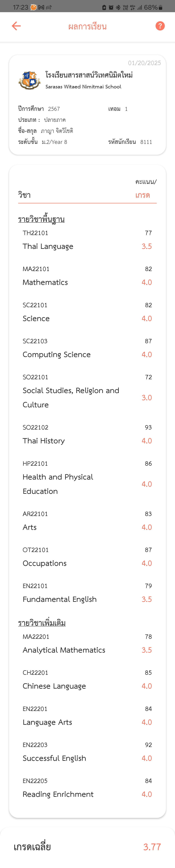The width and height of the screenshot is (175, 868).
Task: Tap the alarm clock status icon
Action: [111, 7]
